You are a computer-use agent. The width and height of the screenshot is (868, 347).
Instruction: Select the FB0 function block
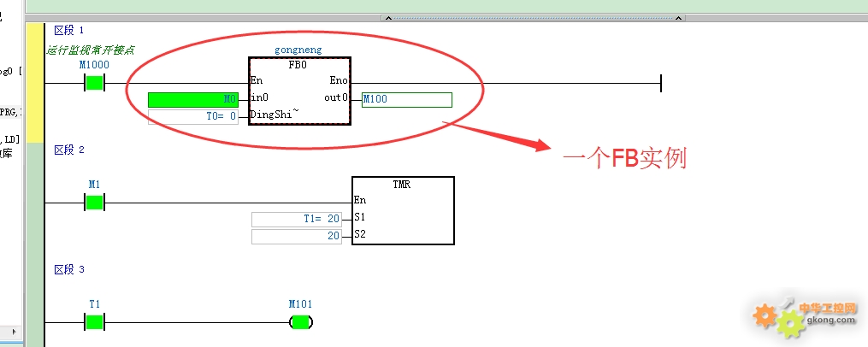click(299, 91)
